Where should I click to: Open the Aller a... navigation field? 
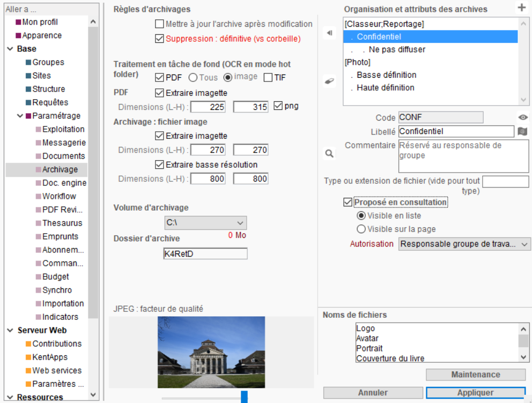tap(51, 9)
